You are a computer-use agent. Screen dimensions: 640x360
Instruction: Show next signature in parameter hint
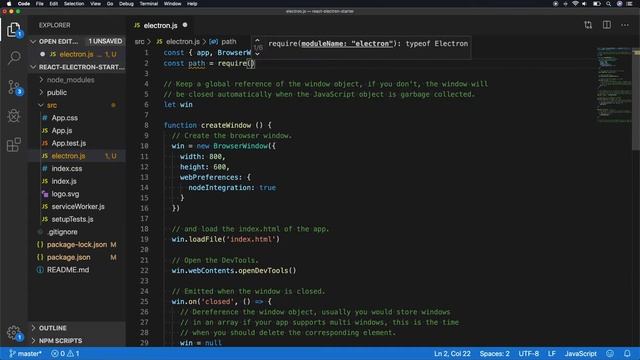(x=257, y=54)
